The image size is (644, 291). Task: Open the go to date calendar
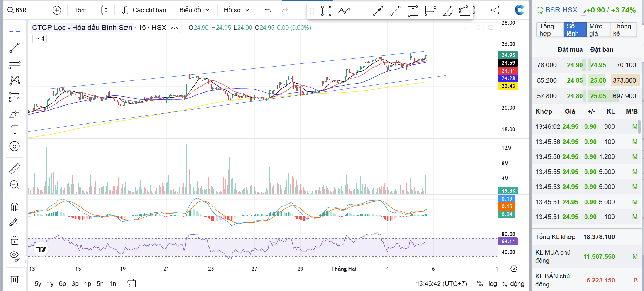tap(131, 284)
